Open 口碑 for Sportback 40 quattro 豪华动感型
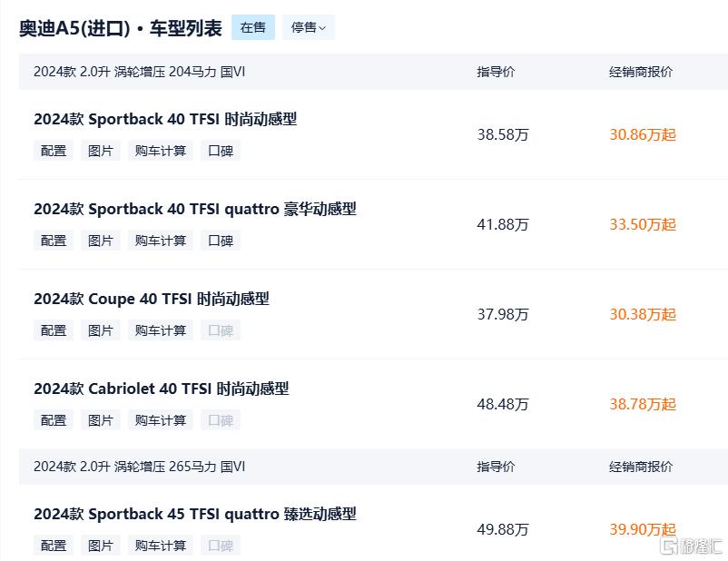Image resolution: width=728 pixels, height=561 pixels. click(221, 241)
